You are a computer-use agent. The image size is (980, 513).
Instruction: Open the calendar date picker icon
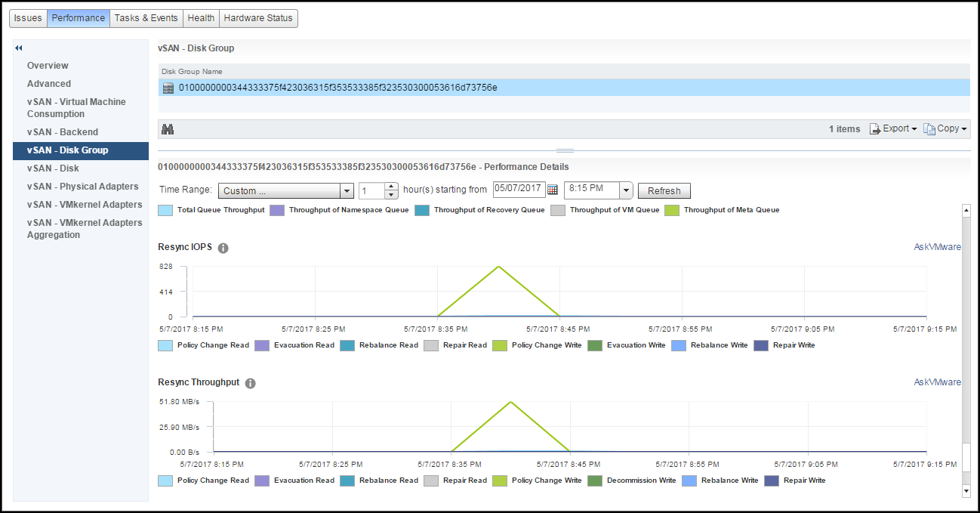552,190
